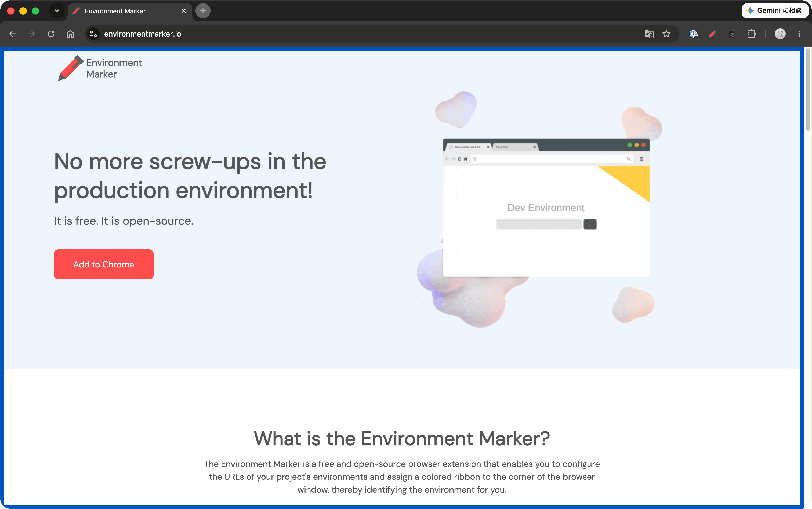This screenshot has width=812, height=509.
Task: Click the macOS green fullscreen window button
Action: (35, 11)
